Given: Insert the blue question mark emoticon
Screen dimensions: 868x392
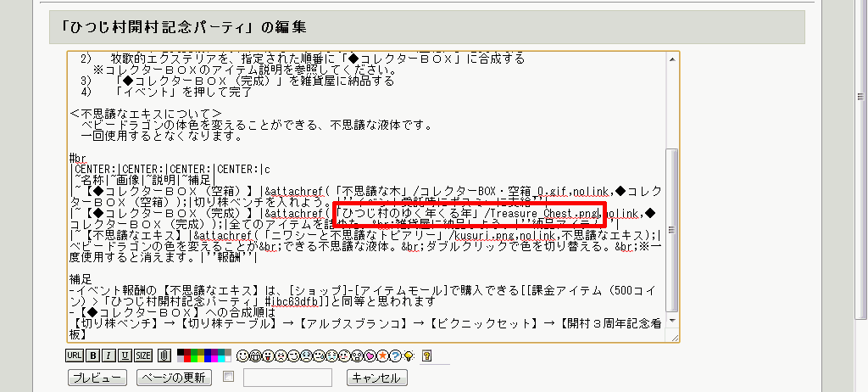Looking at the screenshot, I should click(394, 356).
